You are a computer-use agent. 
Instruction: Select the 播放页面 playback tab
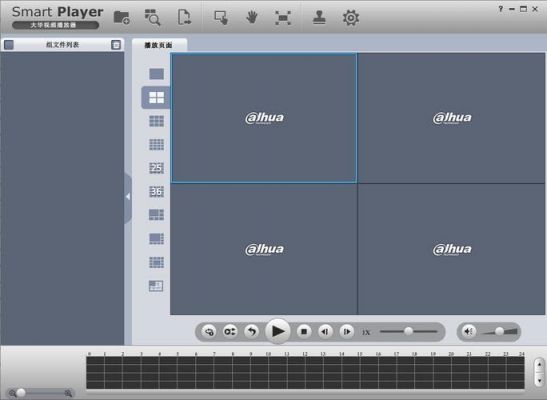click(158, 45)
